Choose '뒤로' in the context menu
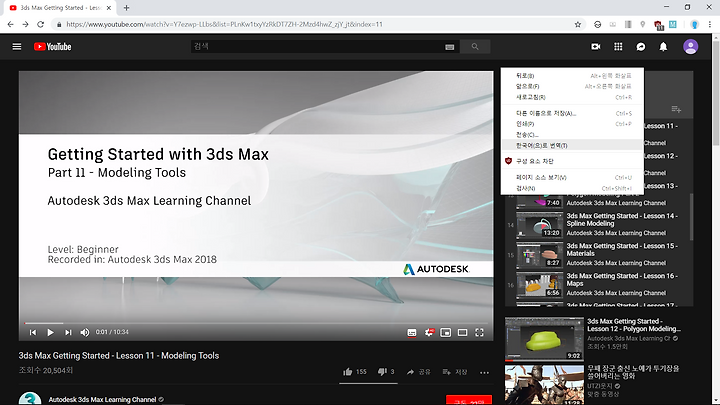720x405 pixels. click(x=572, y=76)
